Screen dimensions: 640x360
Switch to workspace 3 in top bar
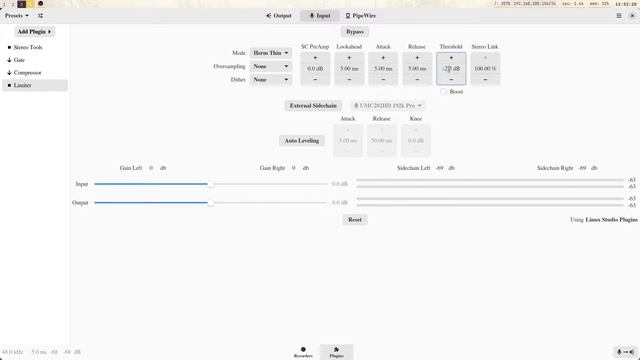pyautogui.click(x=22, y=4)
